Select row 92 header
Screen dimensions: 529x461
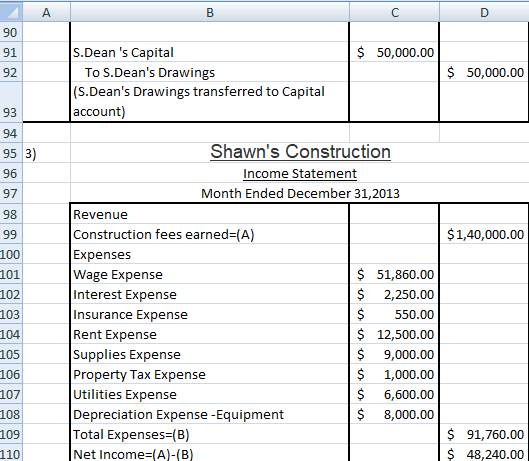[x=11, y=72]
